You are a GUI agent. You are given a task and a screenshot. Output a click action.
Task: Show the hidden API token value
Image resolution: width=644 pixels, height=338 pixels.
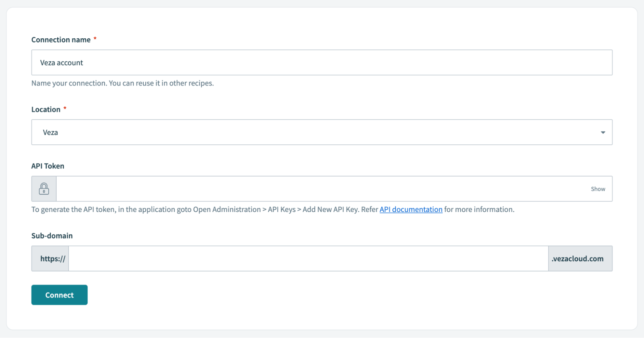click(598, 189)
